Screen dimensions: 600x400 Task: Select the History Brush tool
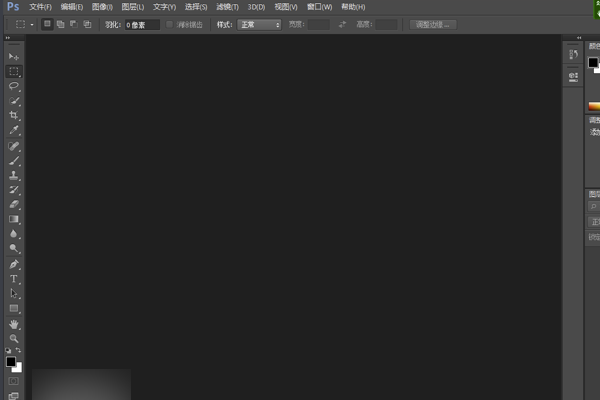[14, 190]
